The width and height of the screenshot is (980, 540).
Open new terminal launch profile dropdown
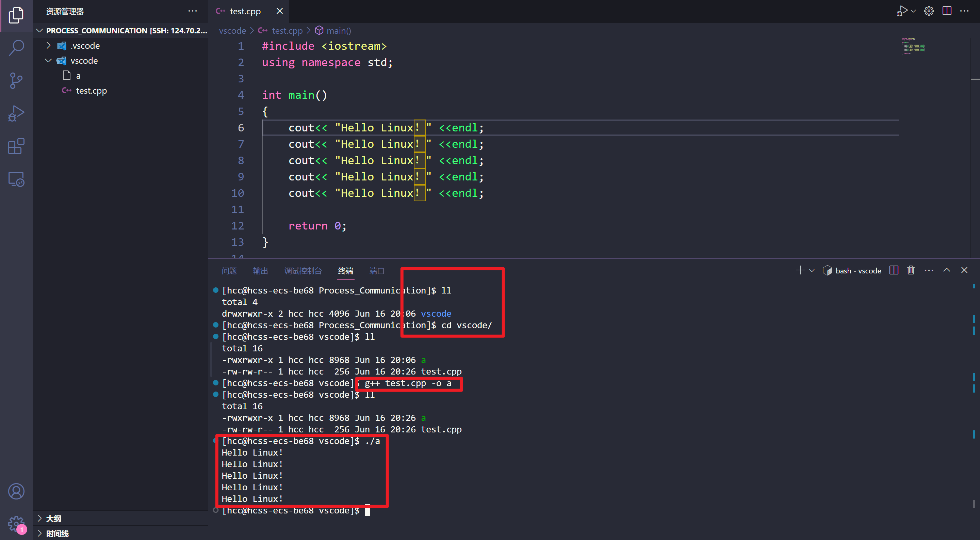tap(812, 271)
